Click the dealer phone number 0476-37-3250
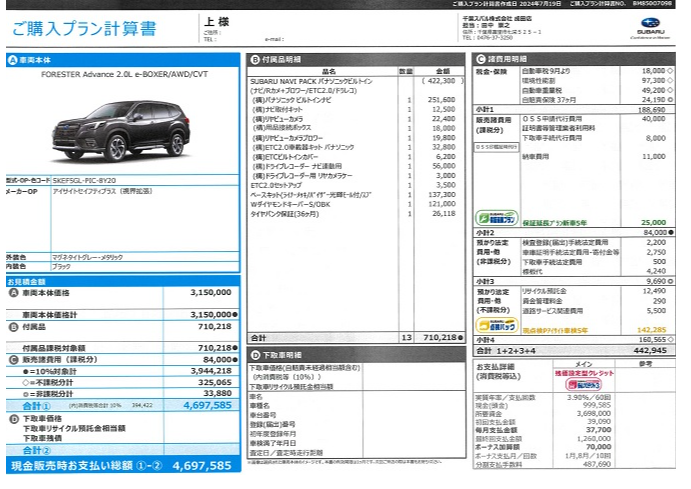Viewport: 691px width, 489px height. [494, 38]
